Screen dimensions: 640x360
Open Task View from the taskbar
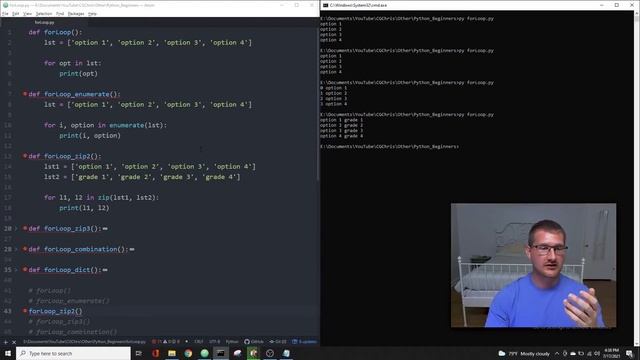[x=139, y=353]
